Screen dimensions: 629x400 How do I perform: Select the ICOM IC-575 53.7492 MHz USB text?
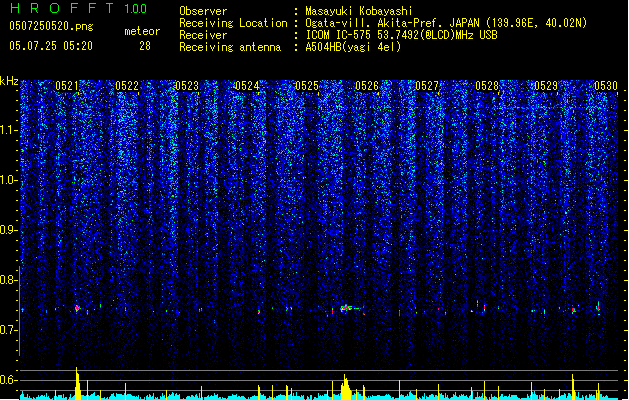(401, 35)
